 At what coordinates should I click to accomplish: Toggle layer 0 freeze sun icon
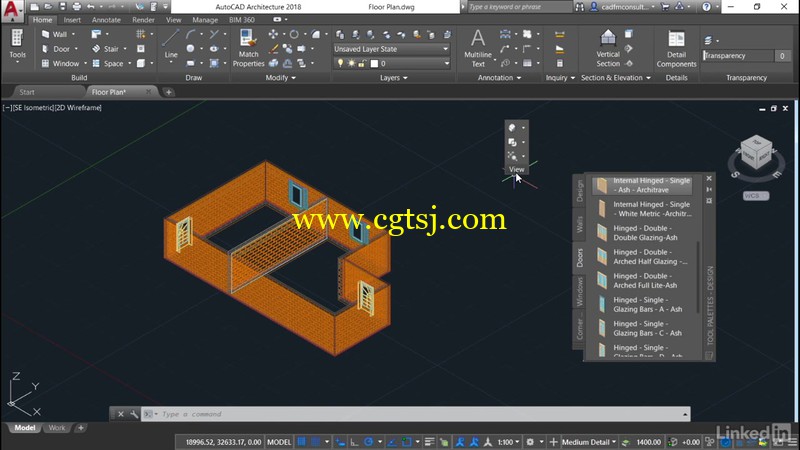[x=351, y=63]
